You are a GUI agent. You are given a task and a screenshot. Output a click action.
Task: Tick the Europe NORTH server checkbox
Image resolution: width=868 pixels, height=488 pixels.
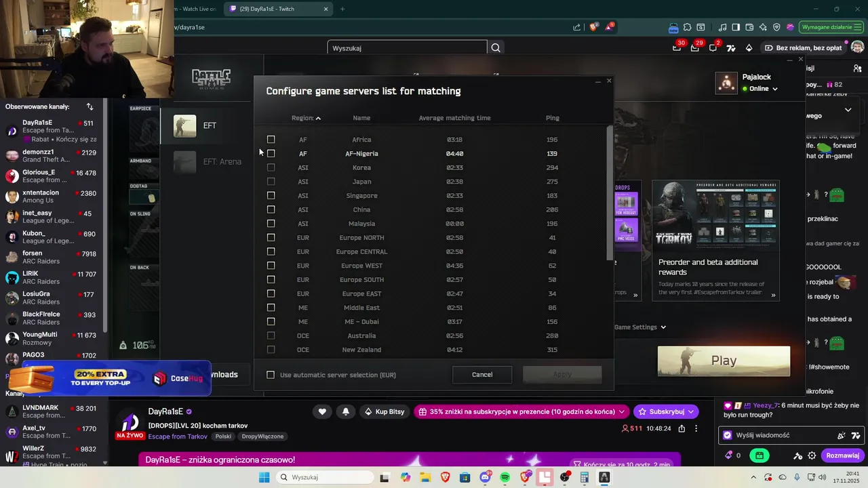[271, 237]
